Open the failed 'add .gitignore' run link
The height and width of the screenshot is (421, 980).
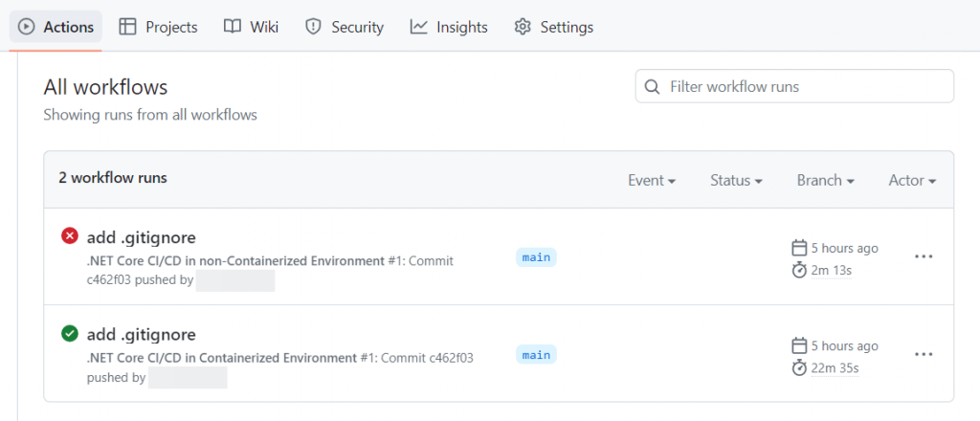click(x=141, y=236)
